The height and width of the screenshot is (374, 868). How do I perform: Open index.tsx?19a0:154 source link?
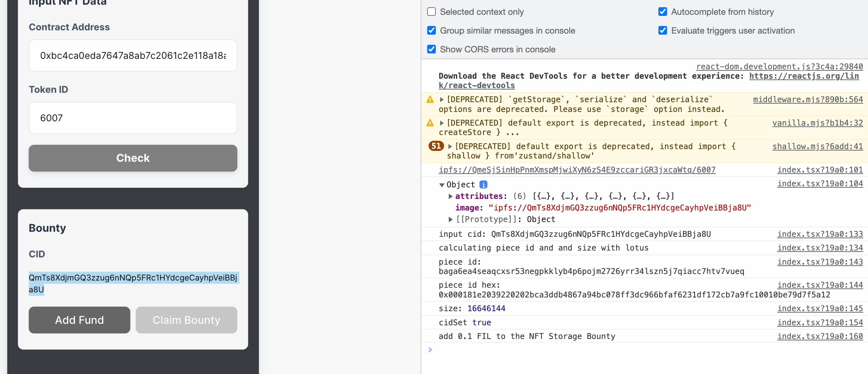click(820, 322)
